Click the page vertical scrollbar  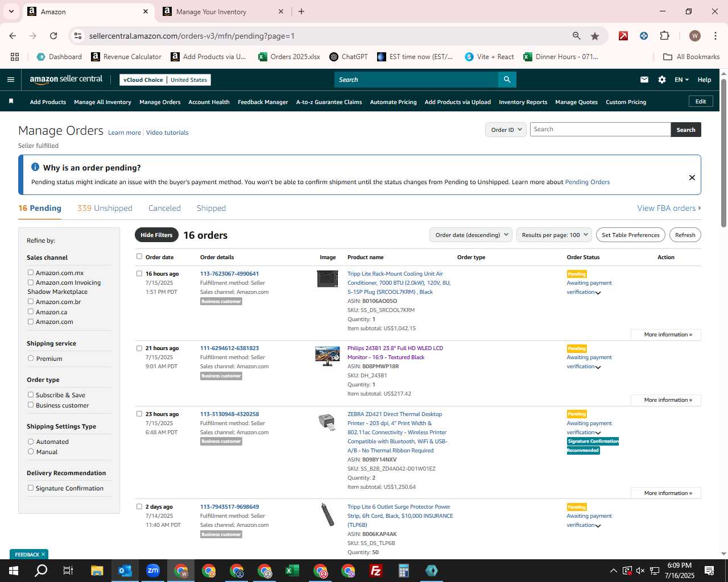coord(723,153)
